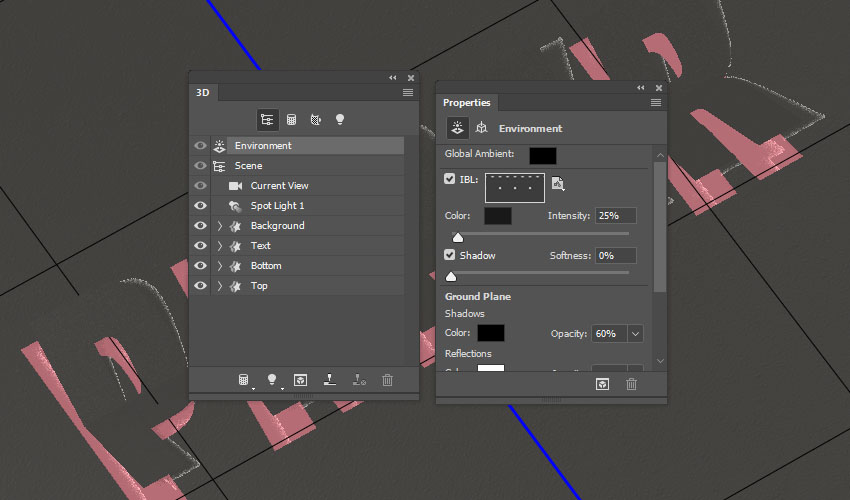Open the Global Ambient color swatch
Screen dimensions: 850x500
point(543,156)
